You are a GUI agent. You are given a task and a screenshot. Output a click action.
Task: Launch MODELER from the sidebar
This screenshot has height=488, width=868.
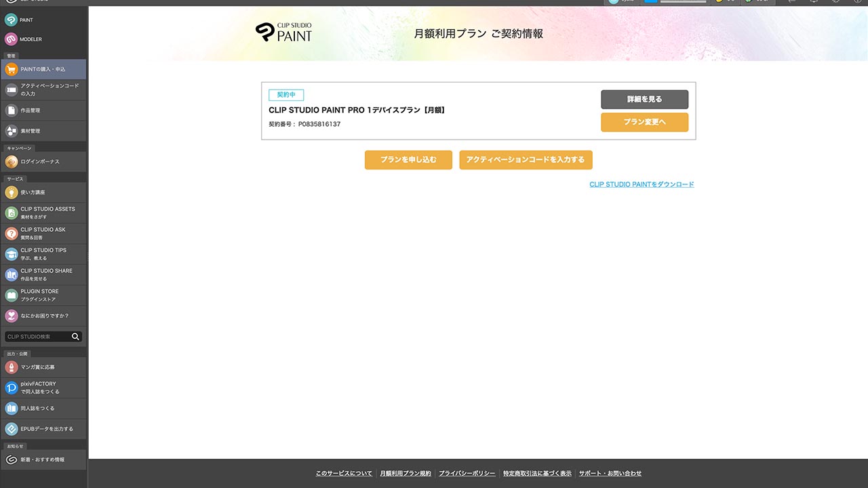(x=43, y=39)
